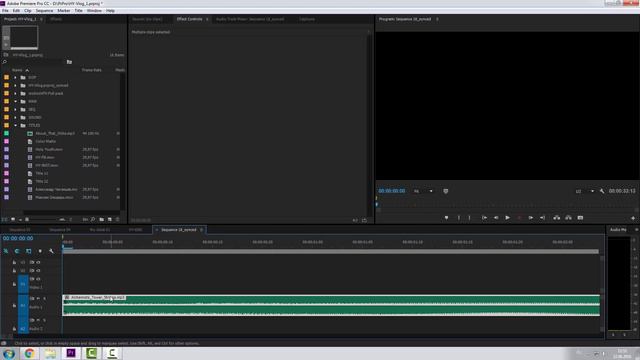The width and height of the screenshot is (640, 360).
Task: Toggle track output eye for Video 1
Action: click(x=38, y=279)
